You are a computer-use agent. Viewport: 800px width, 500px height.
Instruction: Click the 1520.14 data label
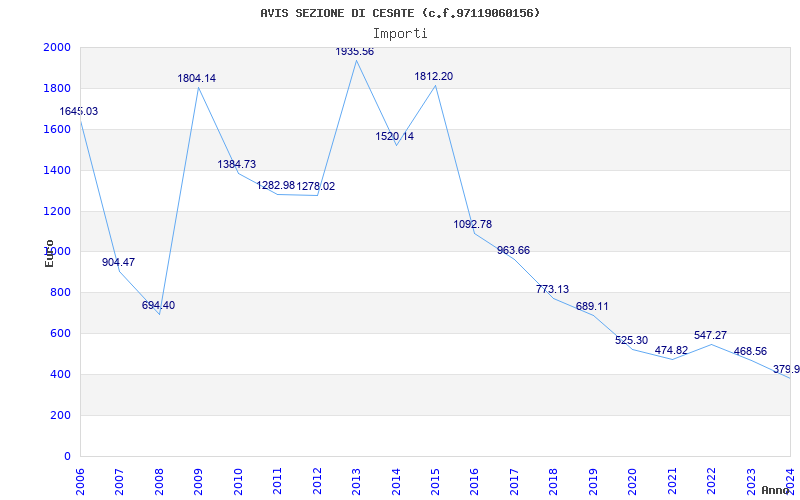[x=394, y=136]
